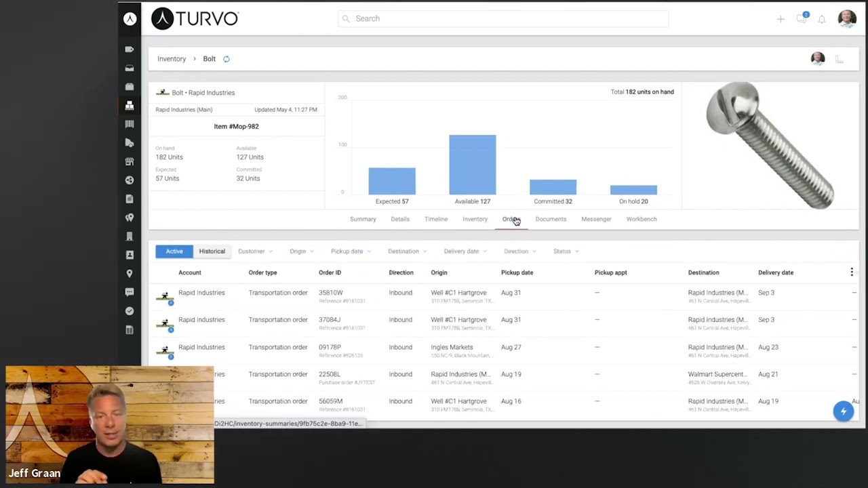Click the Inventory breadcrumb link

pos(172,59)
